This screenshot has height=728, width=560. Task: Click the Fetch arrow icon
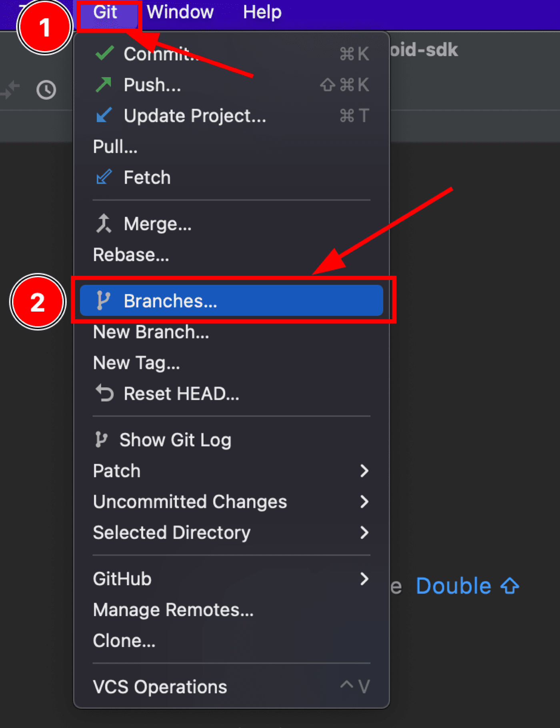pos(104,177)
